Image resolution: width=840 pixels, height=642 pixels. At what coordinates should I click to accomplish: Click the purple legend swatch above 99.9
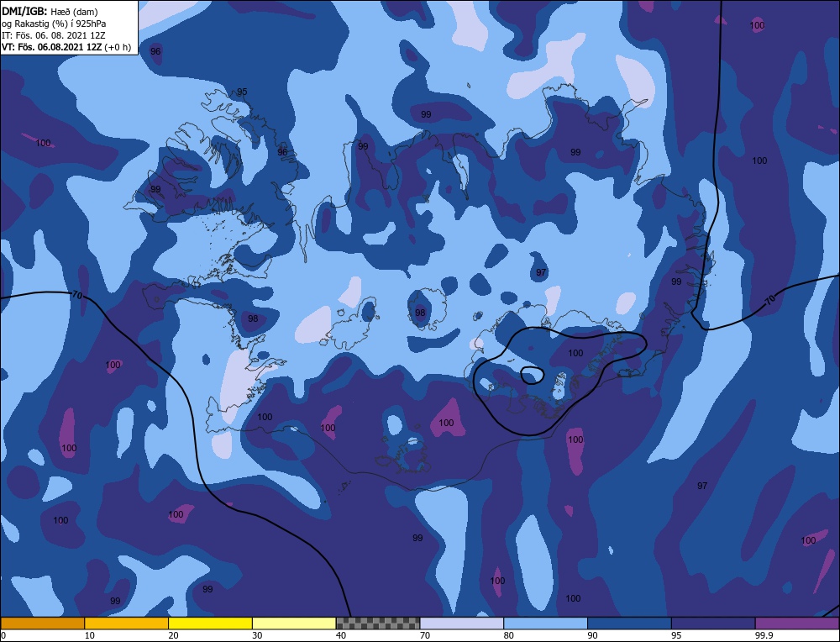(x=797, y=624)
